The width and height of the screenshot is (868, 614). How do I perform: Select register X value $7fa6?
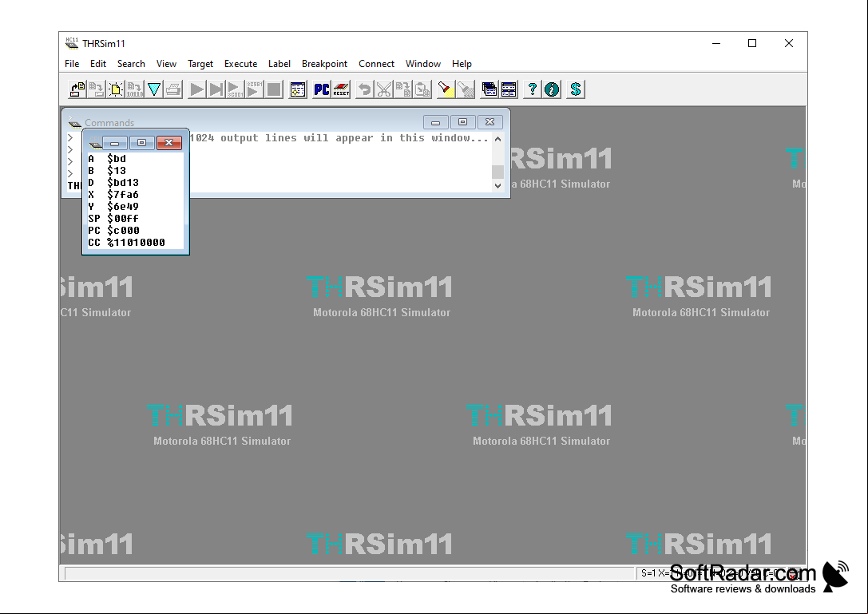pyautogui.click(x=123, y=195)
